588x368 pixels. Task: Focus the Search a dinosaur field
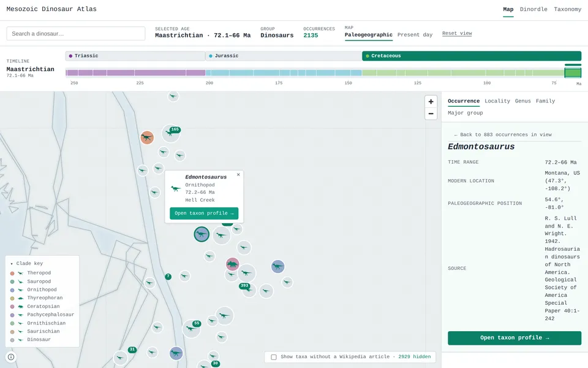(x=76, y=33)
